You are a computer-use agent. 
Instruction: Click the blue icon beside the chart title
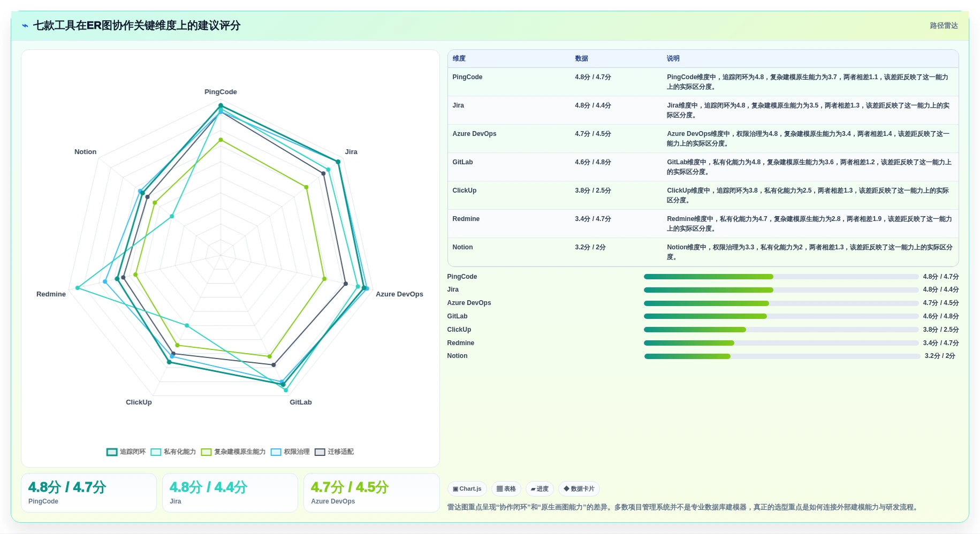click(25, 26)
